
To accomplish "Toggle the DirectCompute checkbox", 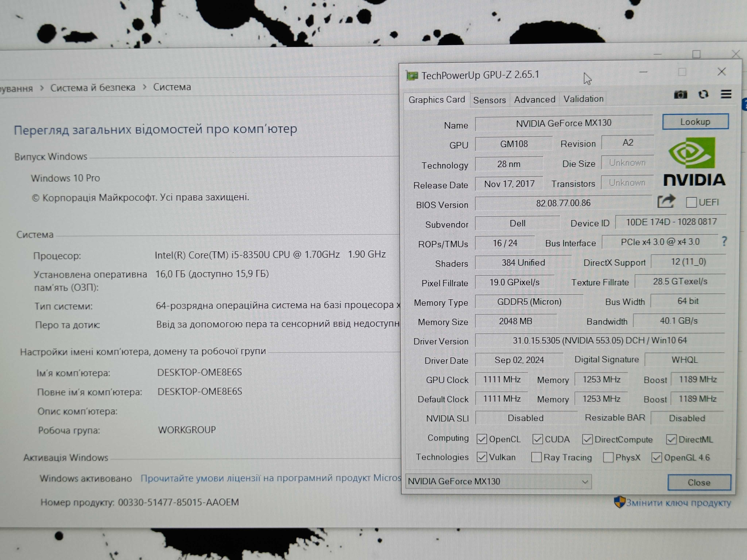I will (x=587, y=439).
